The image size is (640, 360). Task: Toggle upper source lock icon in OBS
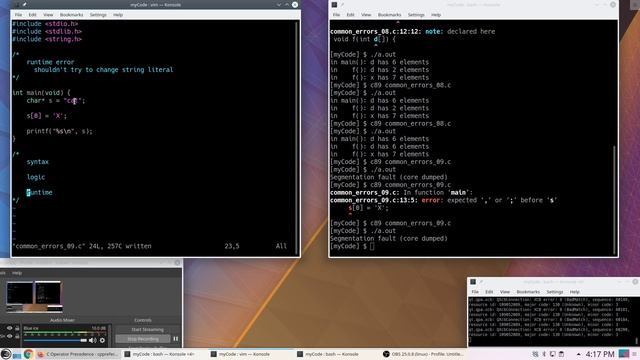pos(17,328)
